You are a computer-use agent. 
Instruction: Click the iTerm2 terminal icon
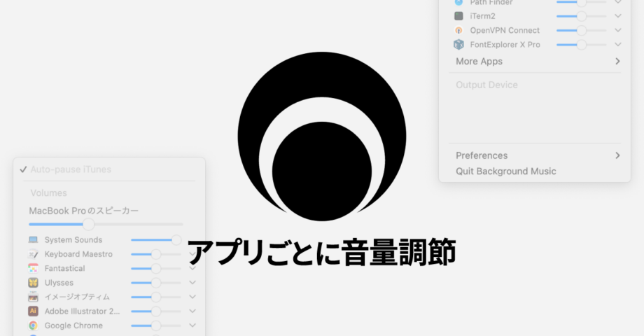point(458,16)
